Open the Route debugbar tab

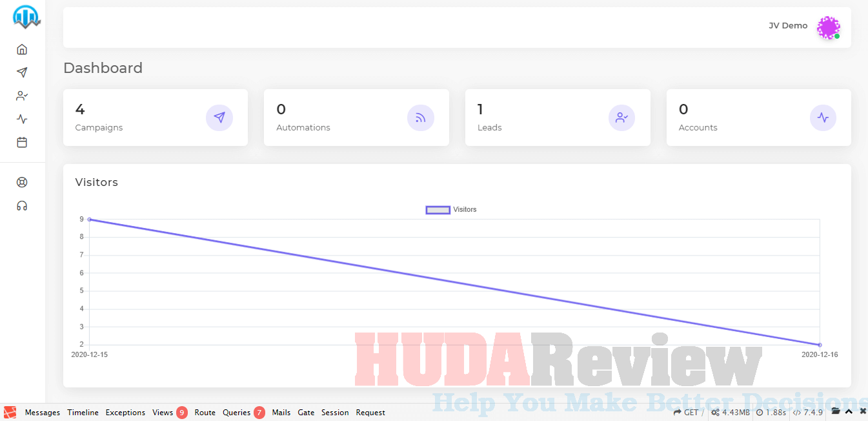[205, 413]
